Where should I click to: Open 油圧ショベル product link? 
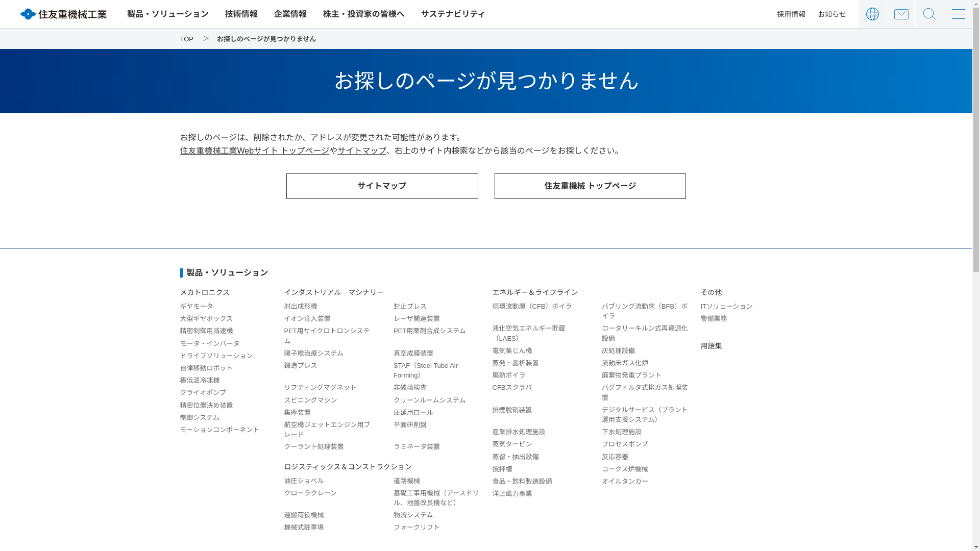(304, 481)
